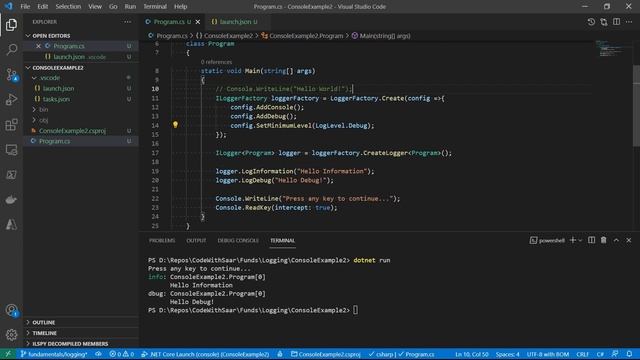Open terminal launch profile dropdown arrow

580,240
